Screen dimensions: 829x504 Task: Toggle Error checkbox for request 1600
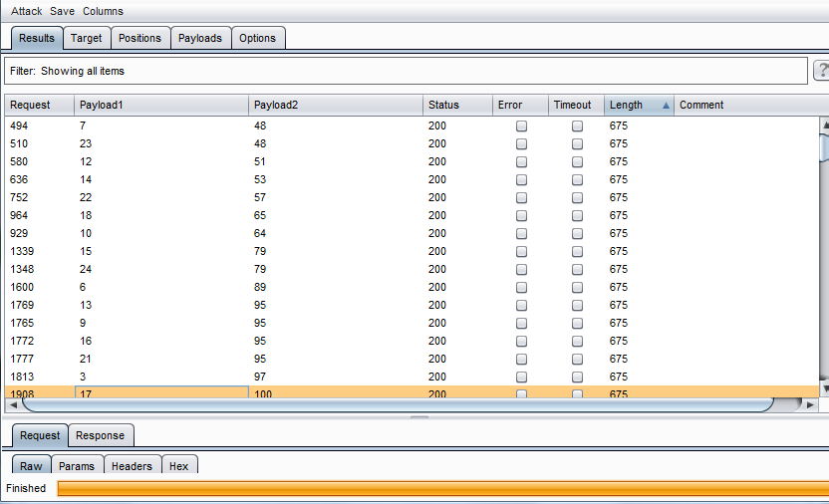[521, 288]
